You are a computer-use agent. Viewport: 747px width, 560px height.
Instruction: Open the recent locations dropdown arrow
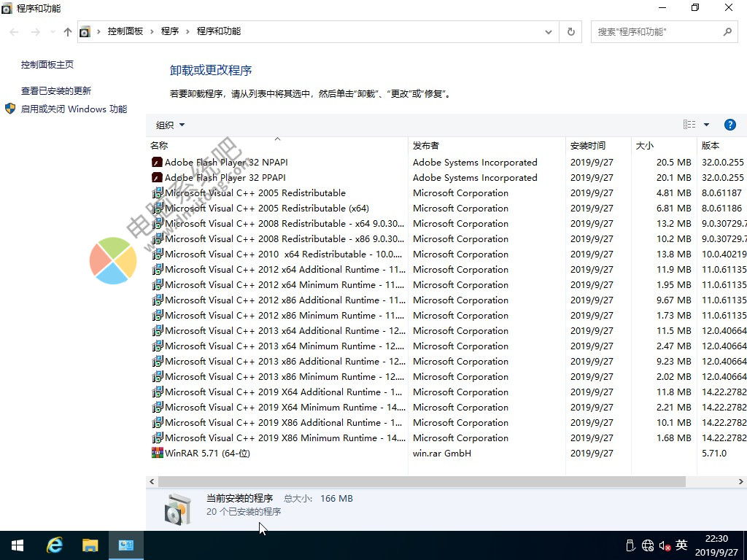tap(53, 32)
